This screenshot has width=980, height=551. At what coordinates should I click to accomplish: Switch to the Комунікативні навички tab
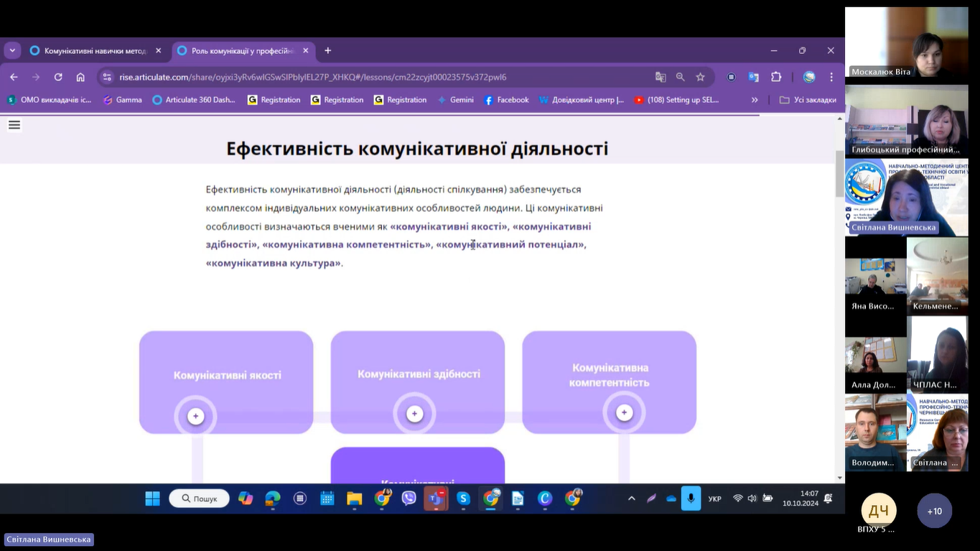93,51
